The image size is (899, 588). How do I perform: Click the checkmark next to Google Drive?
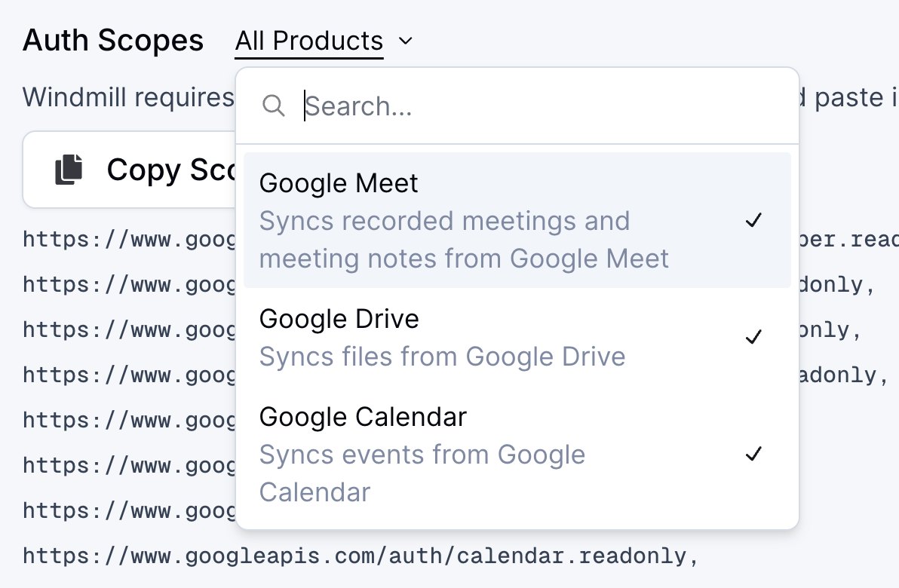click(753, 337)
